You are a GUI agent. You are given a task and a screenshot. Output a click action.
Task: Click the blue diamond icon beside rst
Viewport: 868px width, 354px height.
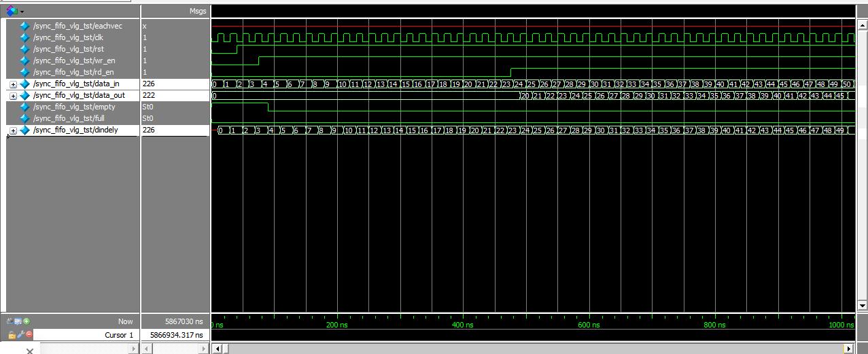pos(25,49)
